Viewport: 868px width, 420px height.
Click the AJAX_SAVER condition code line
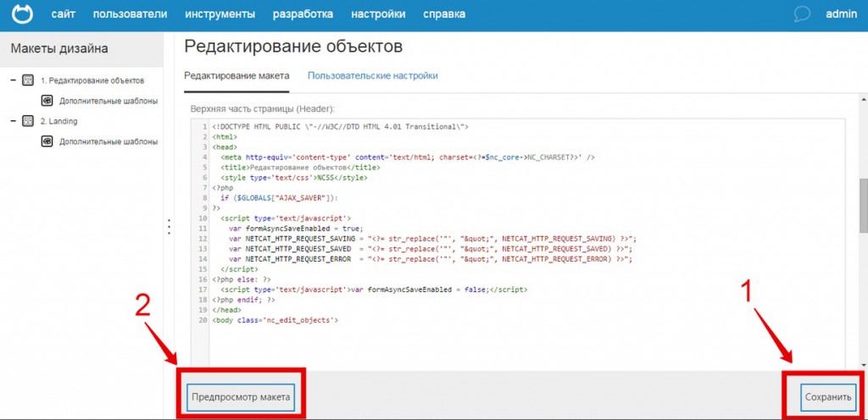point(278,198)
